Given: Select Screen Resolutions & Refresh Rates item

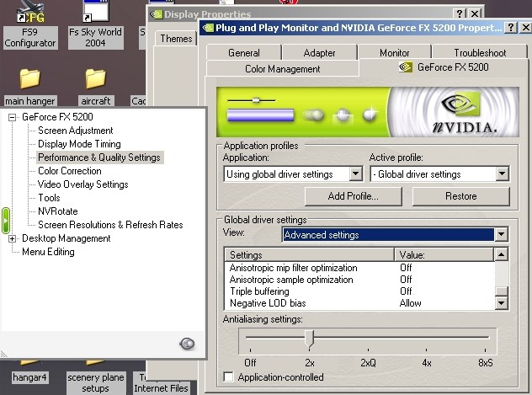Looking at the screenshot, I should [x=110, y=225].
